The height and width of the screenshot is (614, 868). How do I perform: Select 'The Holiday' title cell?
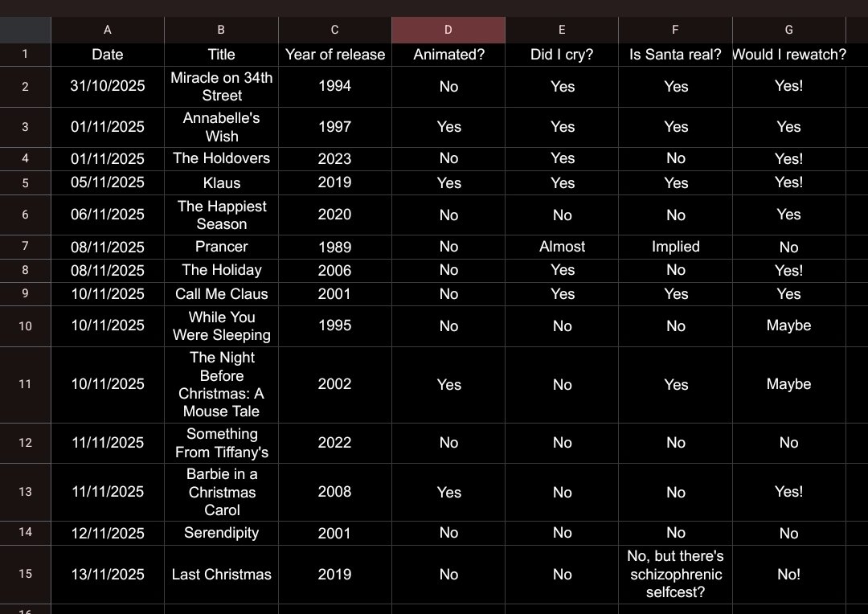coord(222,270)
